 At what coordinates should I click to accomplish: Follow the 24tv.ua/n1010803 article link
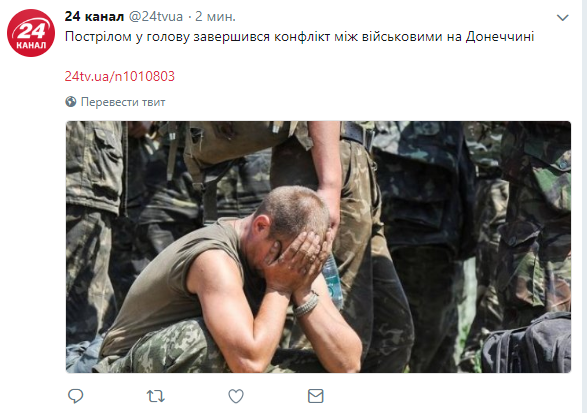click(120, 76)
